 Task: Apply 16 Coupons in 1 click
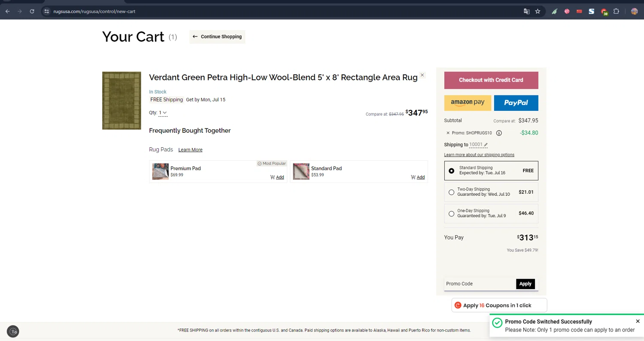pos(499,305)
